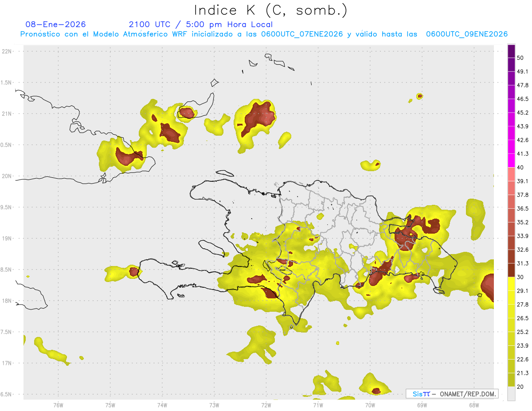Click the '47.8' colorbar value
The height and width of the screenshot is (411, 532).
523,85
